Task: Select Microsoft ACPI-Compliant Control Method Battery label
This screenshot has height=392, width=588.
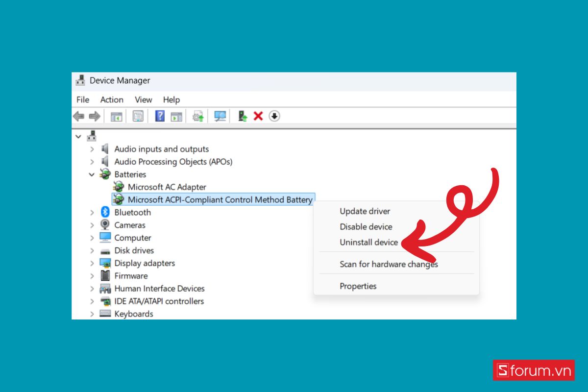Action: pyautogui.click(x=220, y=199)
